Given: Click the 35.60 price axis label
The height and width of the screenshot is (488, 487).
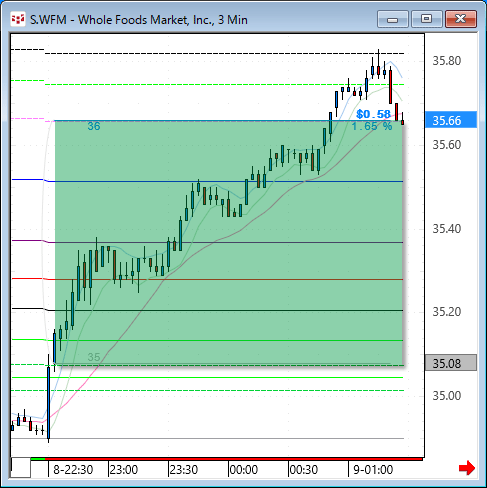Looking at the screenshot, I should point(447,145).
